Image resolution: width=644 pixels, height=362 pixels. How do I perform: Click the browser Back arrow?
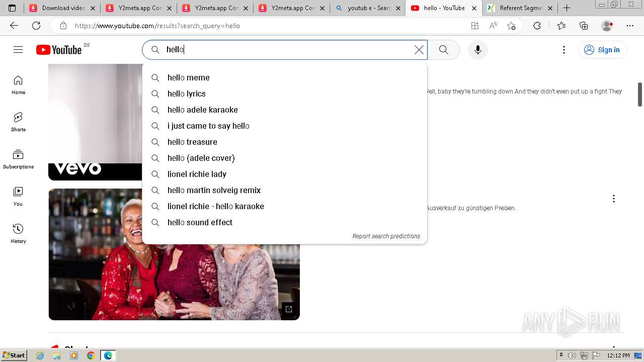point(14,26)
